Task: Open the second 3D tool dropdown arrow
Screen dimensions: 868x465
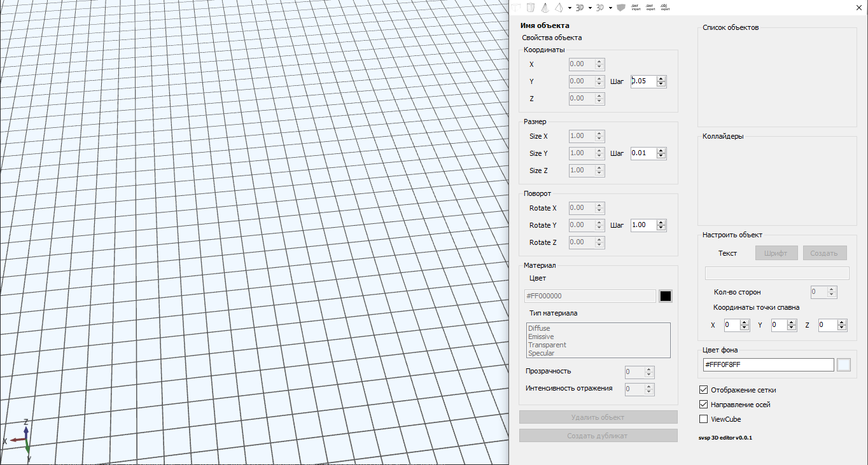Action: [x=610, y=7]
